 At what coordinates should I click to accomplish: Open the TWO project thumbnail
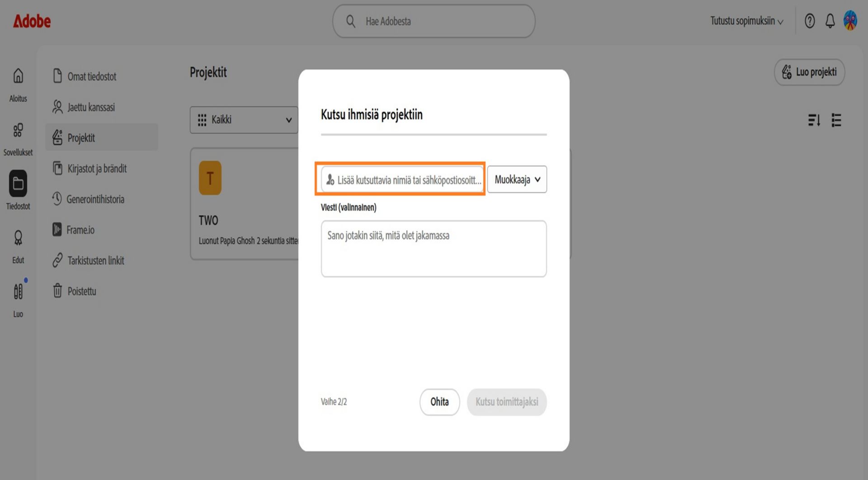(x=210, y=178)
